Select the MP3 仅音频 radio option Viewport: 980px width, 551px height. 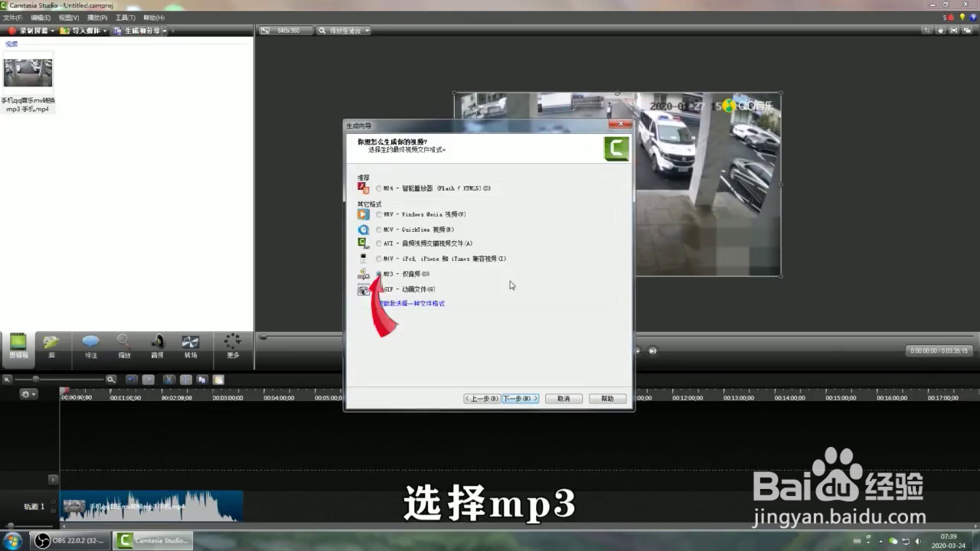click(x=378, y=273)
